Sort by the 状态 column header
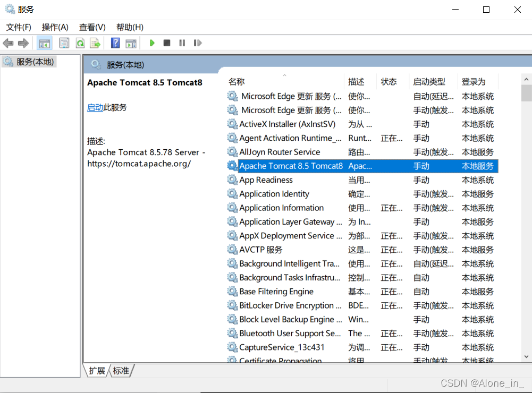Viewport: 532px width, 393px height. pyautogui.click(x=389, y=81)
